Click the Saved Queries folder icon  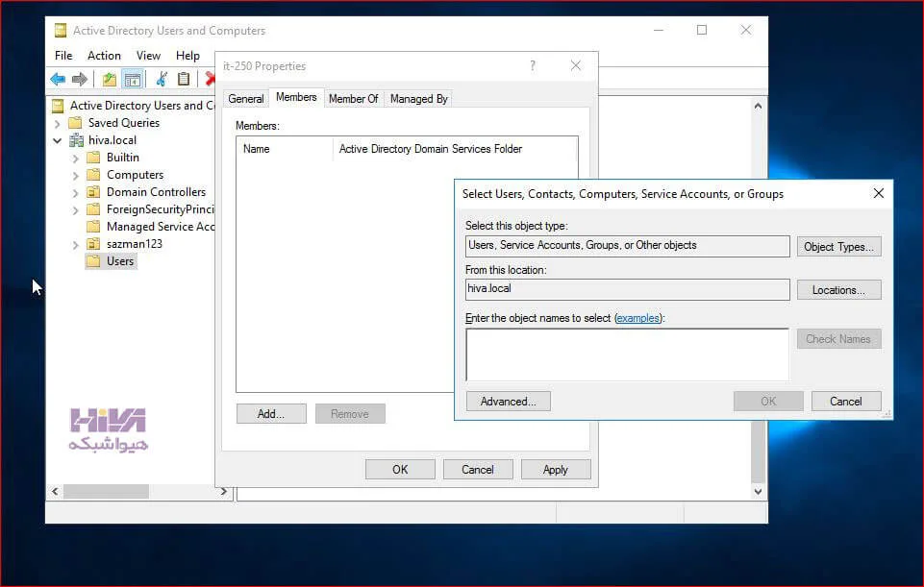pyautogui.click(x=75, y=123)
